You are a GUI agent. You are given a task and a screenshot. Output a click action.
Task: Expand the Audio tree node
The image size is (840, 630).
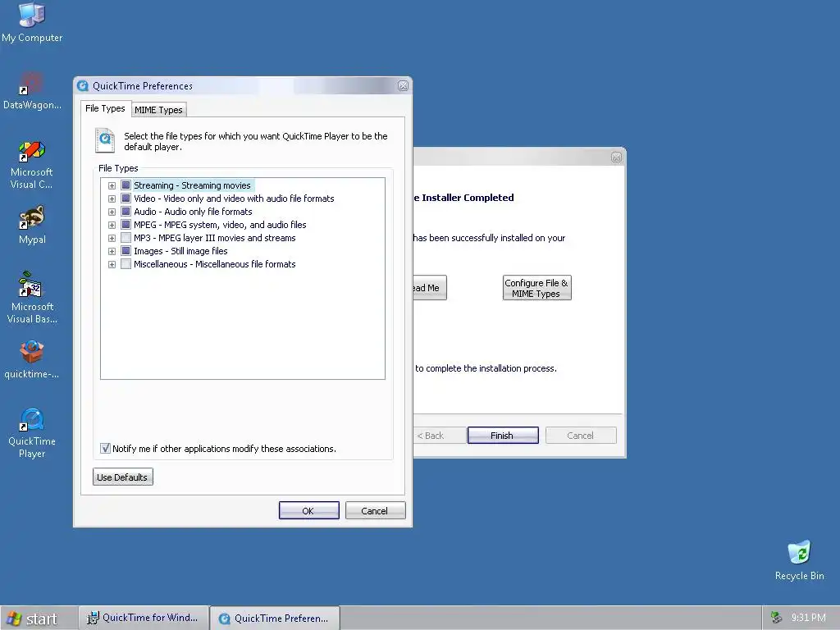[112, 212]
